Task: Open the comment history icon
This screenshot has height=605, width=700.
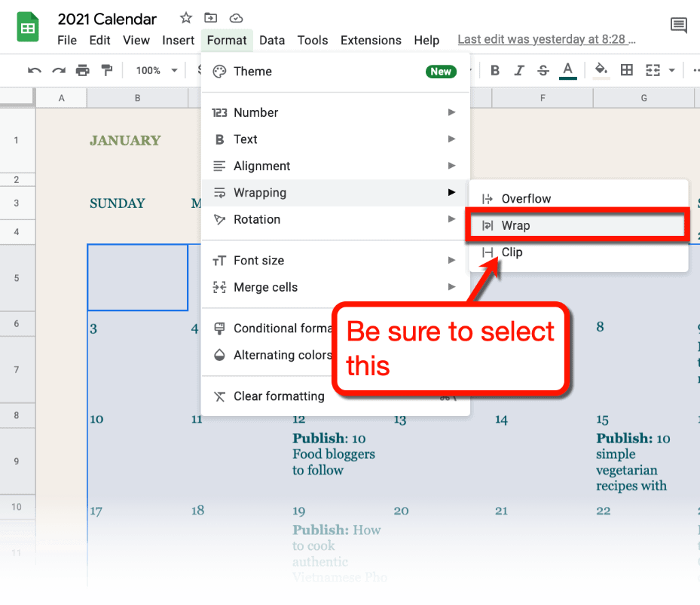Action: [677, 25]
